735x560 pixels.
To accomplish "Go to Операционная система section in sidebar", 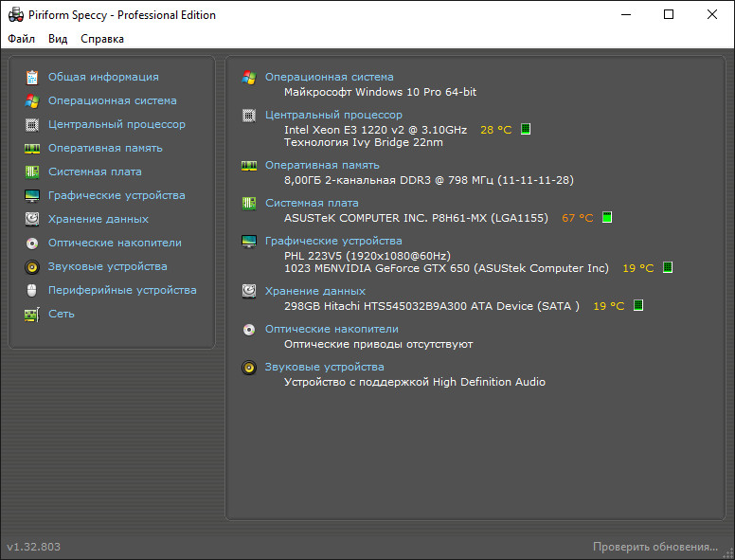I will pos(113,100).
